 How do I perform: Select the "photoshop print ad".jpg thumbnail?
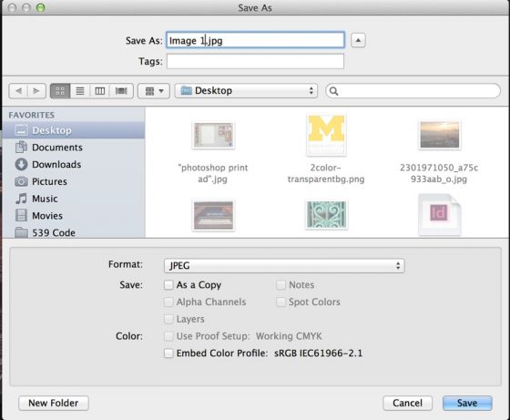click(x=213, y=135)
